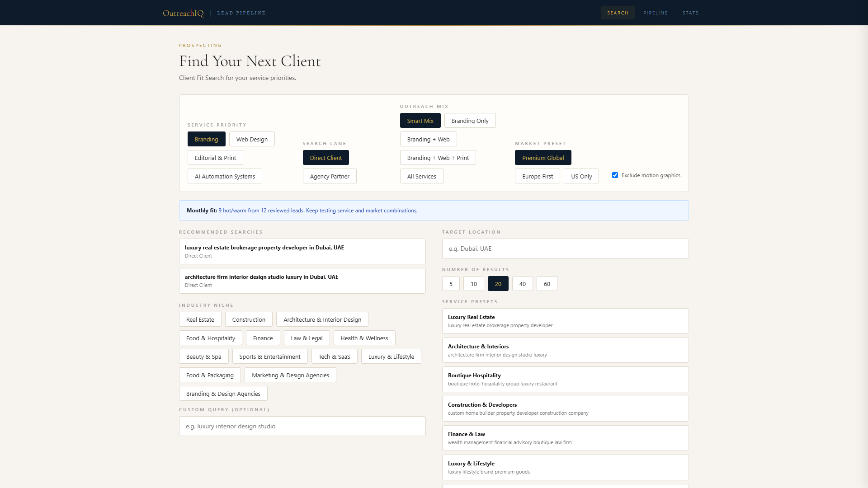The height and width of the screenshot is (488, 868).
Task: Select Health & Wellness niche
Action: pyautogui.click(x=364, y=338)
